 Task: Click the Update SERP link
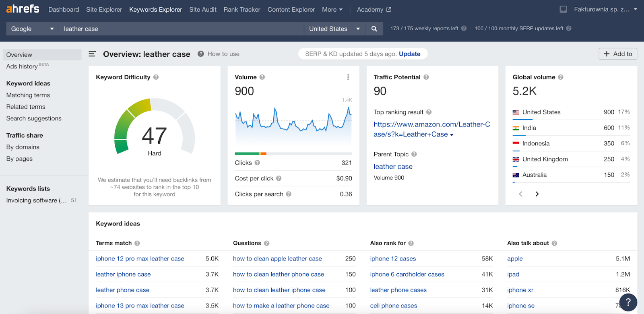pos(409,54)
